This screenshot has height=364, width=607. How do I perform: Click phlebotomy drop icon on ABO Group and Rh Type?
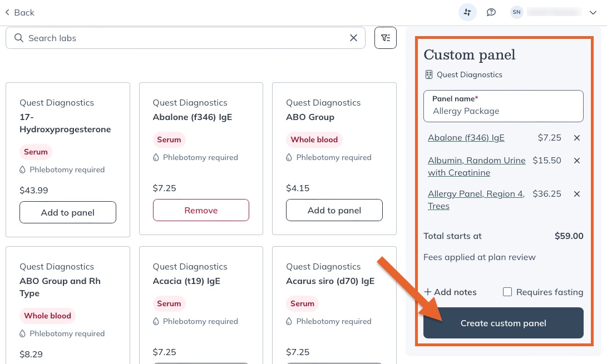coord(22,333)
